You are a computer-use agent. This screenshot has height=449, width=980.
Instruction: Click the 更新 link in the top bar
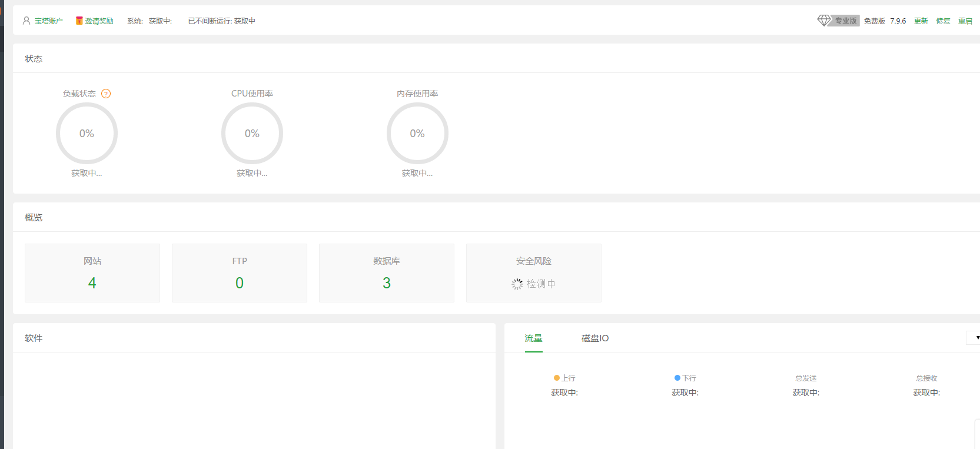click(921, 21)
